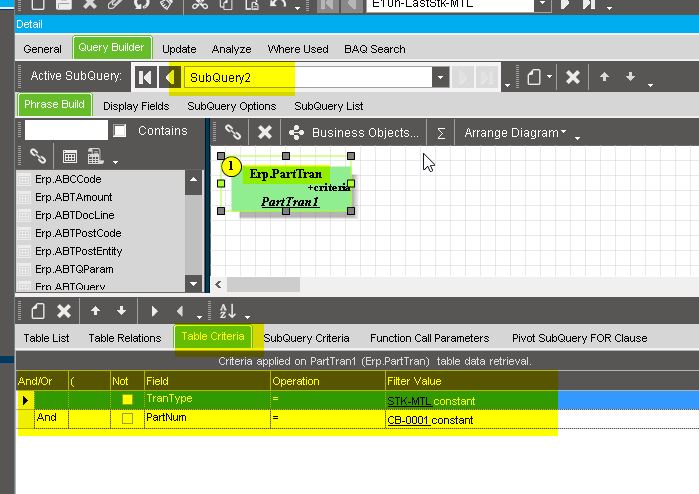Toggle the Not checkbox in the PartNum row
The image size is (699, 494).
(x=127, y=418)
